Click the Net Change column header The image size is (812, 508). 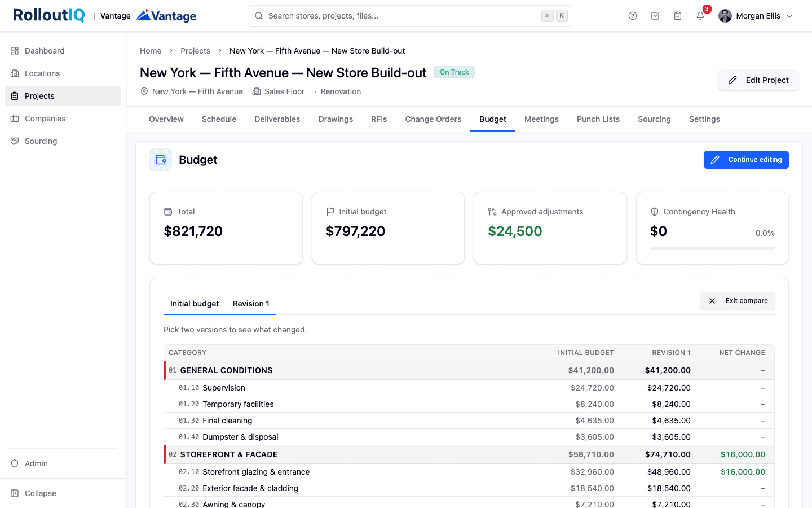tap(742, 353)
